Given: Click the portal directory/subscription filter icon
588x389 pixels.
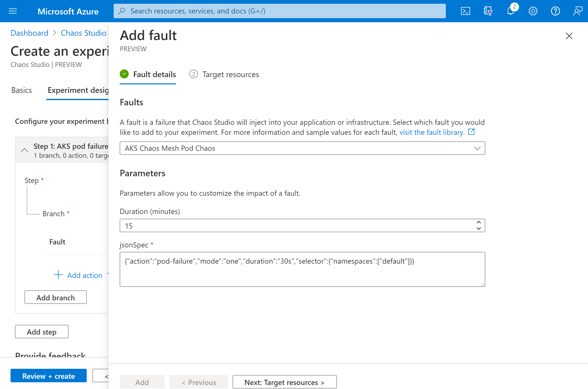Looking at the screenshot, I should [488, 10].
